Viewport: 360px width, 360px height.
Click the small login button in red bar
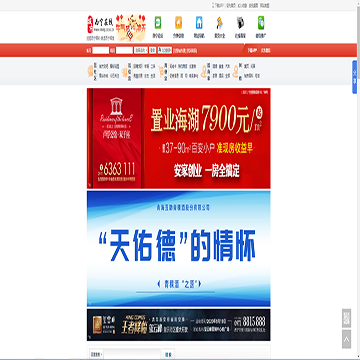pyautogui.click(x=152, y=50)
